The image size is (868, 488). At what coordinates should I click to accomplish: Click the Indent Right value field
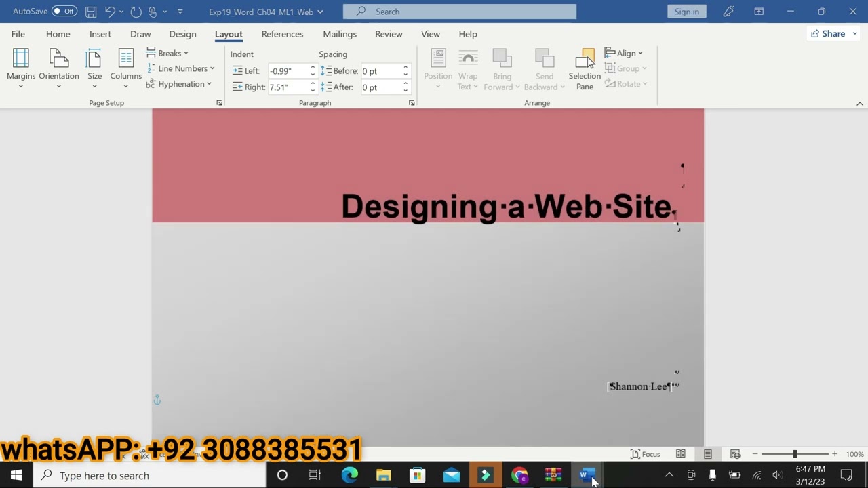point(289,87)
